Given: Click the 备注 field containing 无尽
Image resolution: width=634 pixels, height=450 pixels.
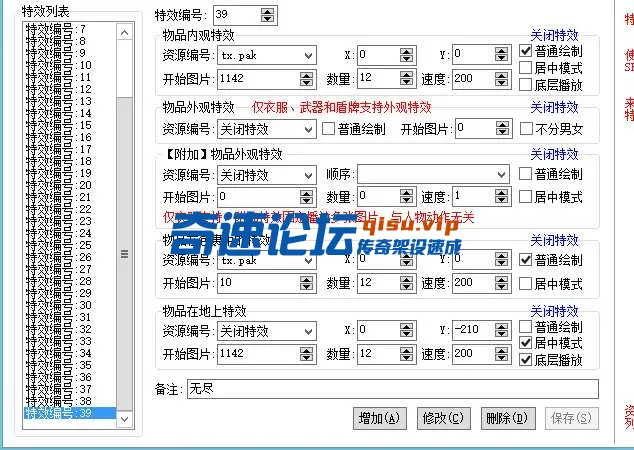Looking at the screenshot, I should click(x=393, y=389).
